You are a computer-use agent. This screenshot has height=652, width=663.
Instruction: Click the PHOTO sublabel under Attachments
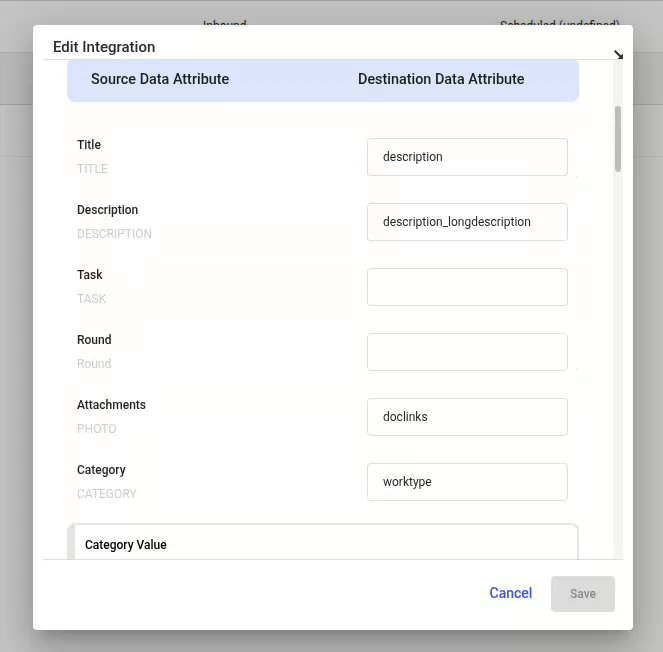point(96,429)
